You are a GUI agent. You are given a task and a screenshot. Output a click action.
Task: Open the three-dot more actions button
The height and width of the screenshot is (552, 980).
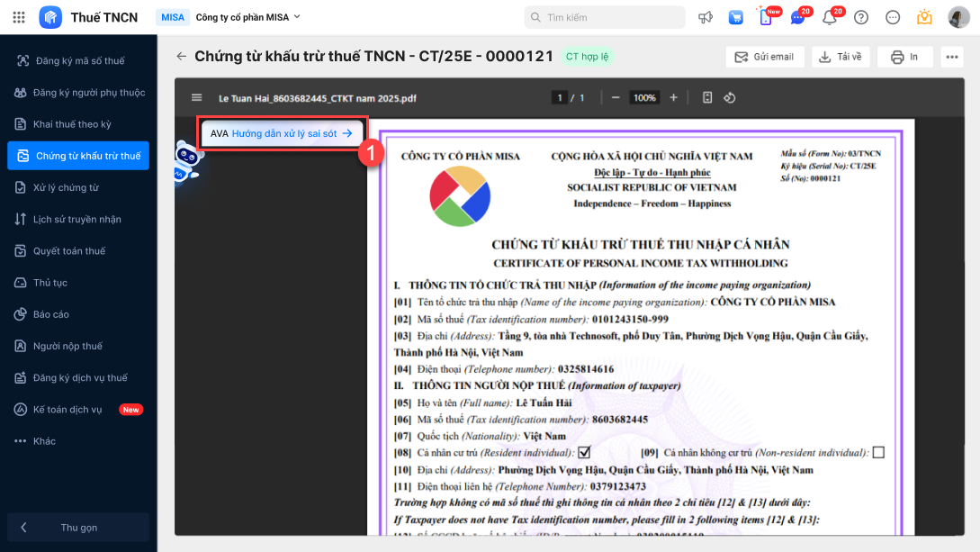pos(952,57)
